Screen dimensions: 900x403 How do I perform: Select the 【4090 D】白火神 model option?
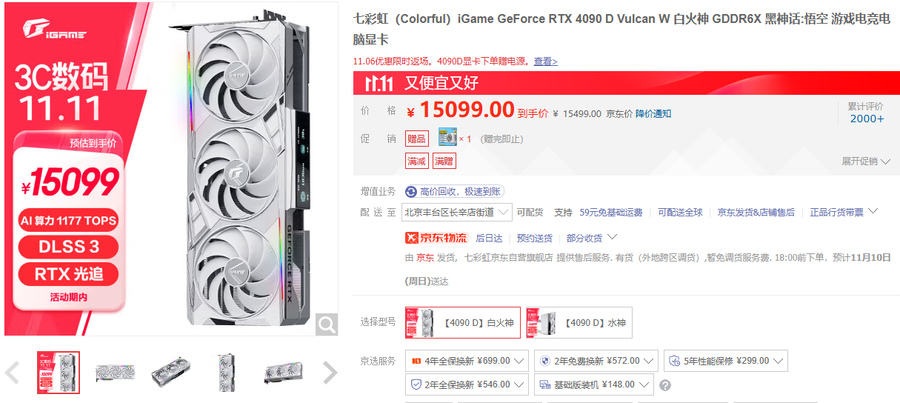pyautogui.click(x=463, y=322)
